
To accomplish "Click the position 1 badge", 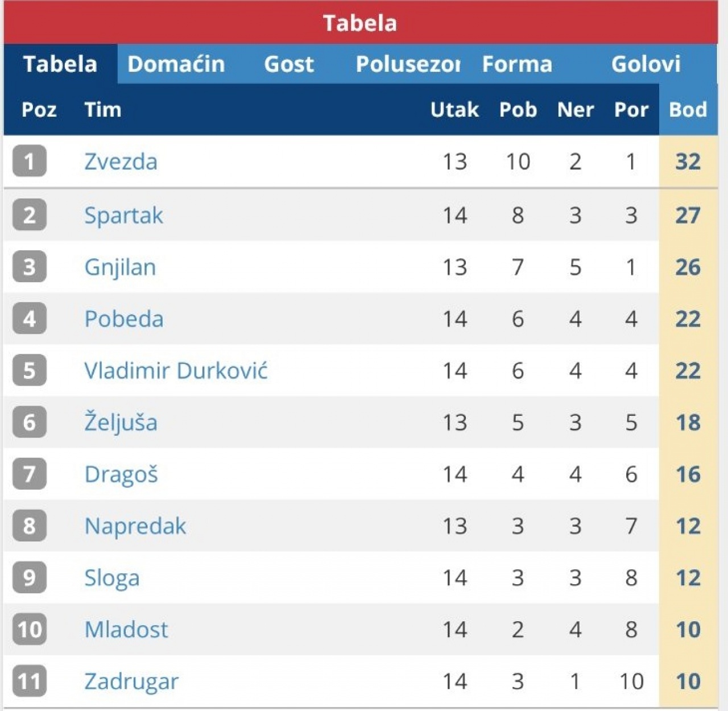I will [29, 162].
